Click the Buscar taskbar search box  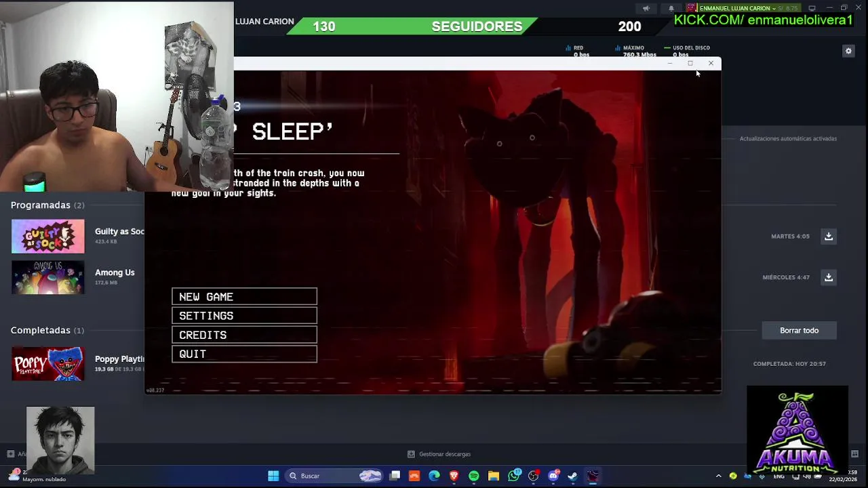pyautogui.click(x=334, y=476)
